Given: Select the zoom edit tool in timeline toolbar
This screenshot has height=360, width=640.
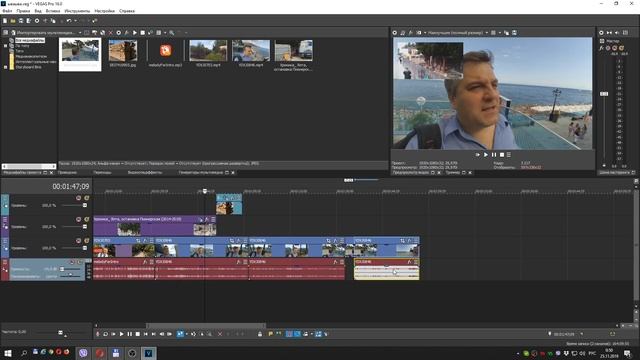Looking at the screenshot, I should pos(209,334).
